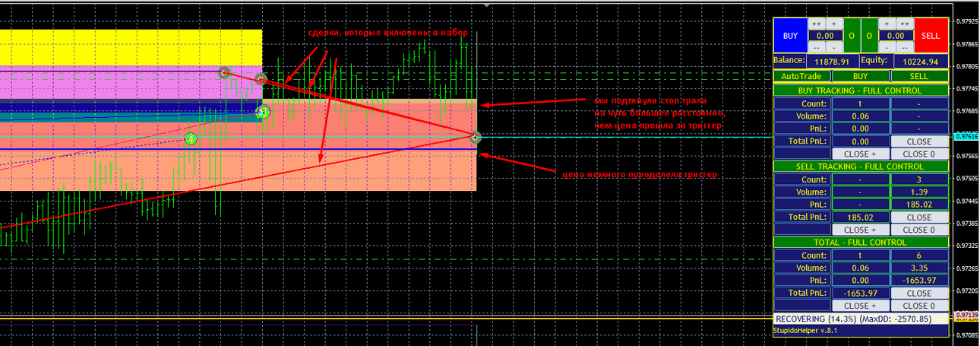The width and height of the screenshot is (980, 346).
Task: Click CLOSE + in the BUY TRACKING section
Action: (861, 154)
